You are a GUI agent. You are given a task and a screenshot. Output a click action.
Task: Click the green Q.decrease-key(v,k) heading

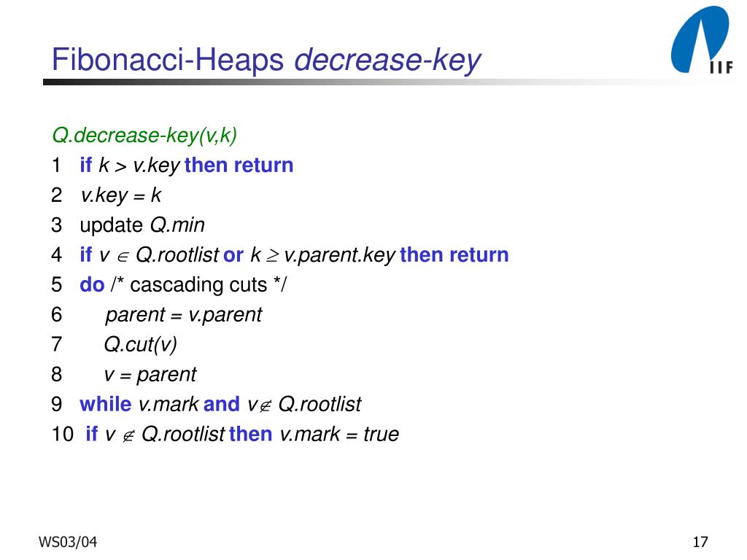[144, 136]
